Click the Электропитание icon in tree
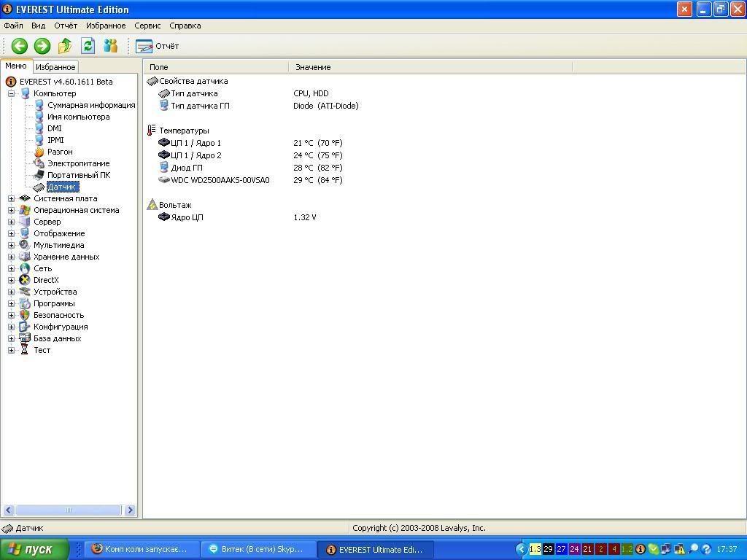The image size is (747, 560). (x=39, y=163)
